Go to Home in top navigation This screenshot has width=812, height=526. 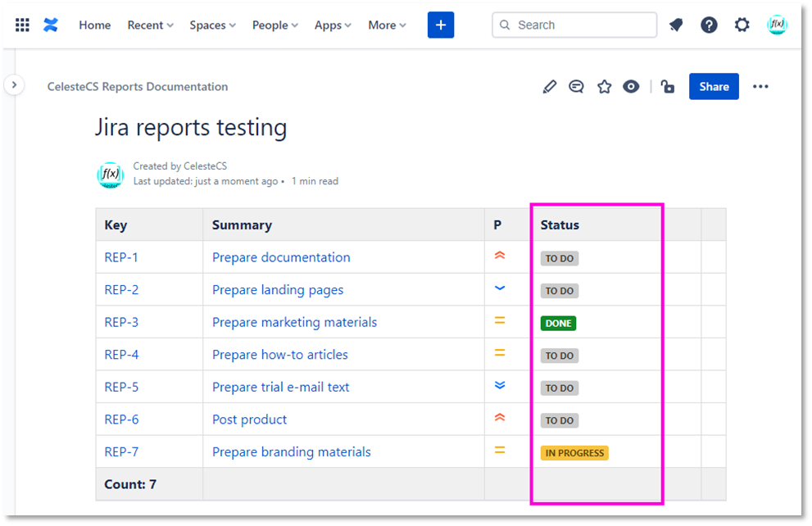click(x=95, y=25)
